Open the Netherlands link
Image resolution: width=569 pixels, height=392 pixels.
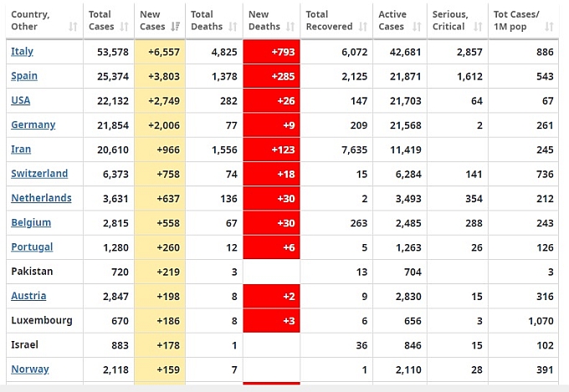pos(41,198)
